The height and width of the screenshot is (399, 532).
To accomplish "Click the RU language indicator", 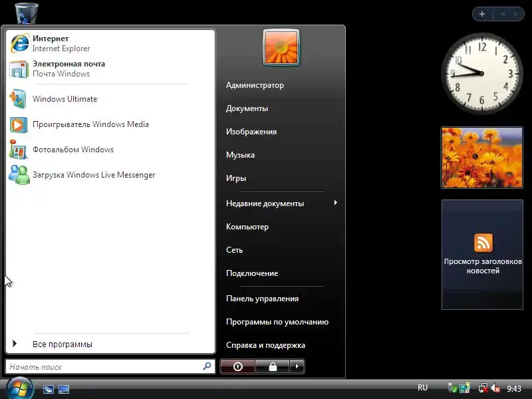I will [x=422, y=388].
